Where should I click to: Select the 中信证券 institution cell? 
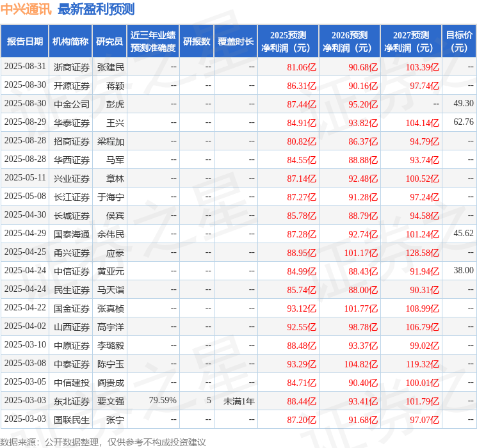[x=72, y=271]
